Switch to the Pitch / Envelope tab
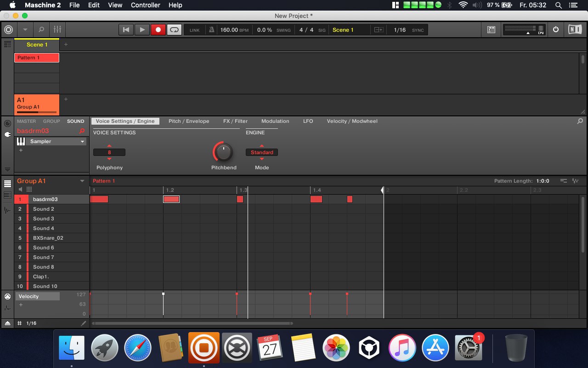 point(189,121)
